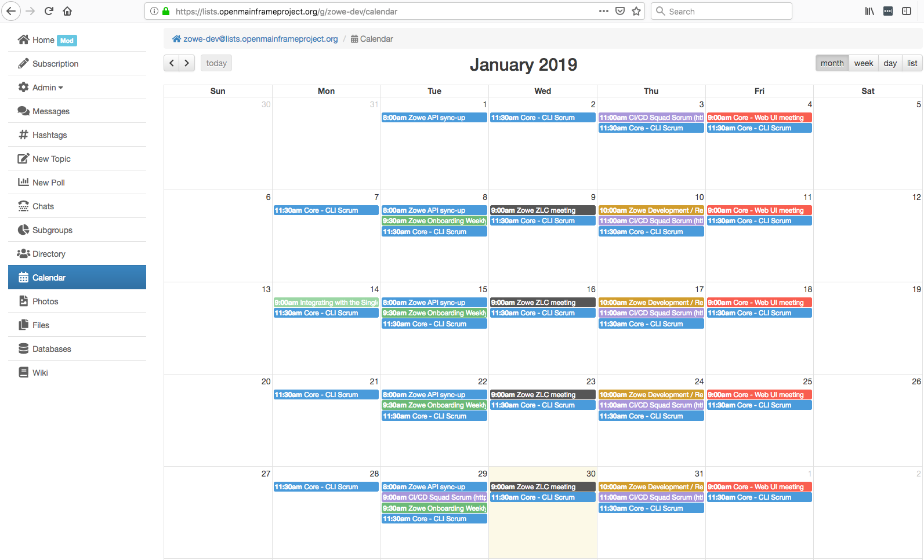Open Zowe Development event on January 10
The height and width of the screenshot is (560, 924).
(x=651, y=210)
